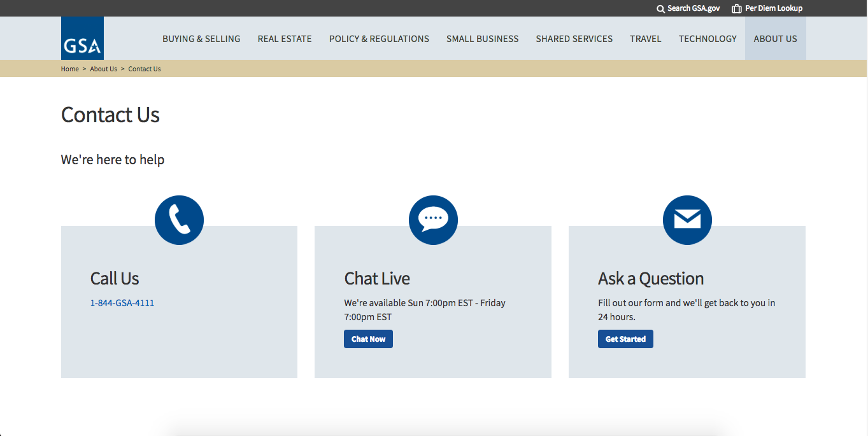Open the Shared Services menu
Viewport: 868px width, 436px height.
[574, 39]
